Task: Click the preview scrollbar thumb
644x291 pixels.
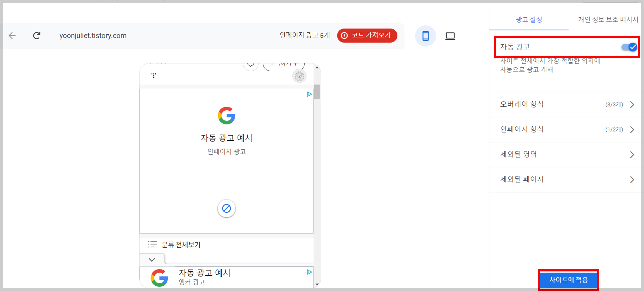Action: tap(317, 92)
